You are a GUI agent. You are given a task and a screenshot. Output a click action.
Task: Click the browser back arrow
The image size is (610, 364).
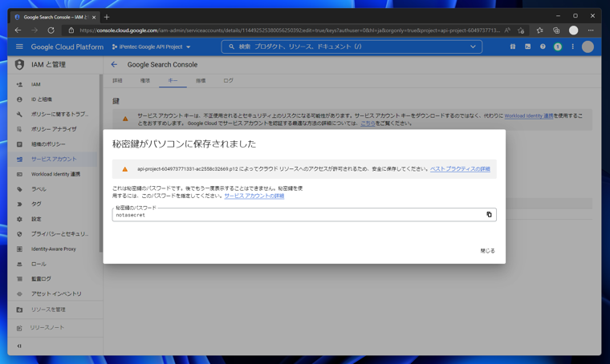coord(18,30)
